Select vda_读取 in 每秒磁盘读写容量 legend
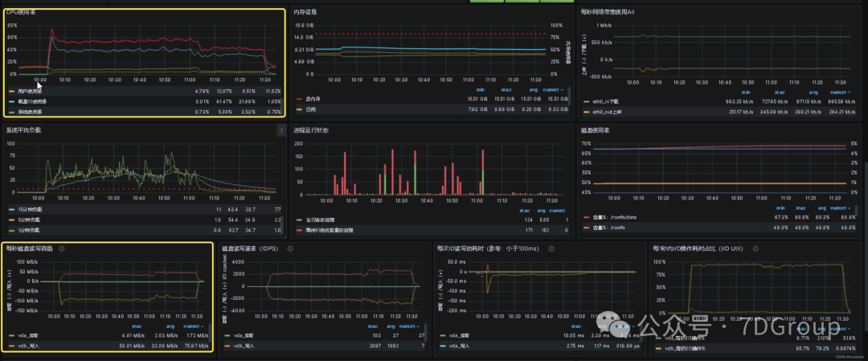The image size is (868, 361). [28, 335]
